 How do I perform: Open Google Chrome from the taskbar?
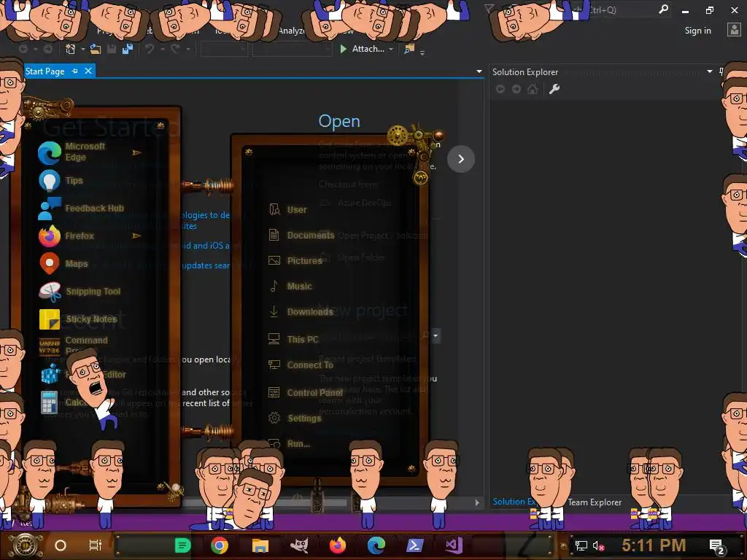pos(220,545)
